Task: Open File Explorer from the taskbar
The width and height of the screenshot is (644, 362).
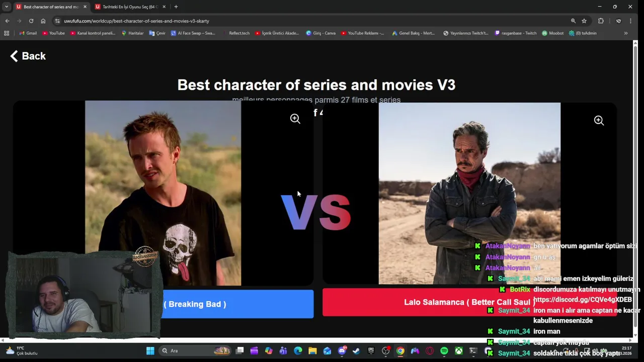Action: (312, 351)
